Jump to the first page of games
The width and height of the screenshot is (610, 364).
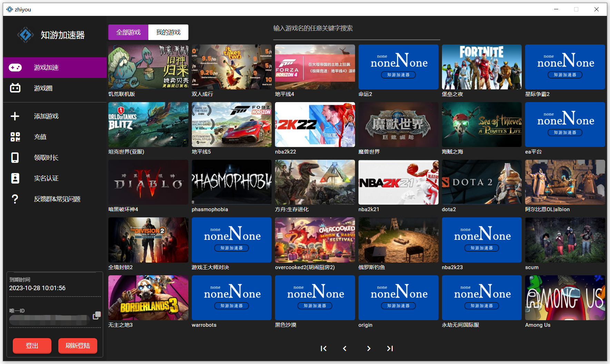pyautogui.click(x=324, y=348)
